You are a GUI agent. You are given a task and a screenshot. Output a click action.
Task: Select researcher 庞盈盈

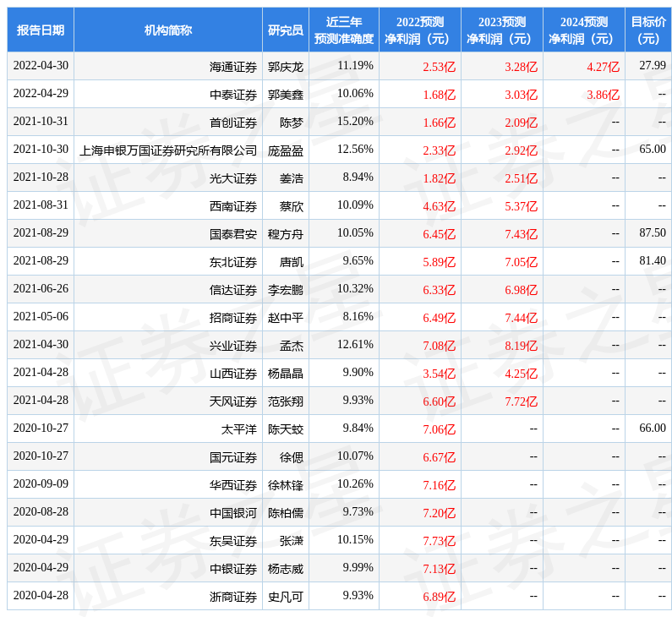286,150
